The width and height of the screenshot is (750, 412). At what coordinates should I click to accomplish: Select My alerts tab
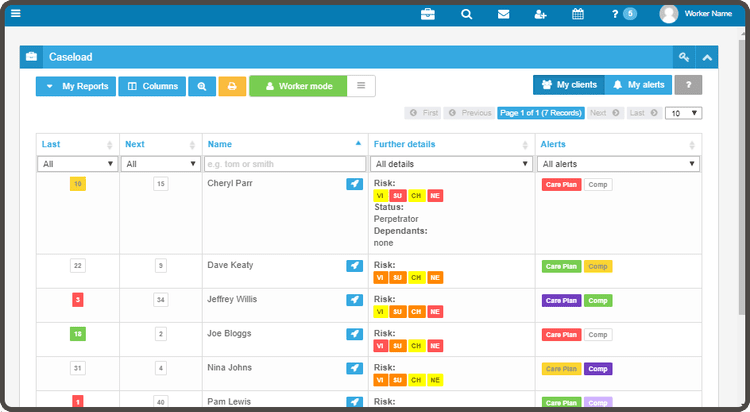pyautogui.click(x=639, y=85)
